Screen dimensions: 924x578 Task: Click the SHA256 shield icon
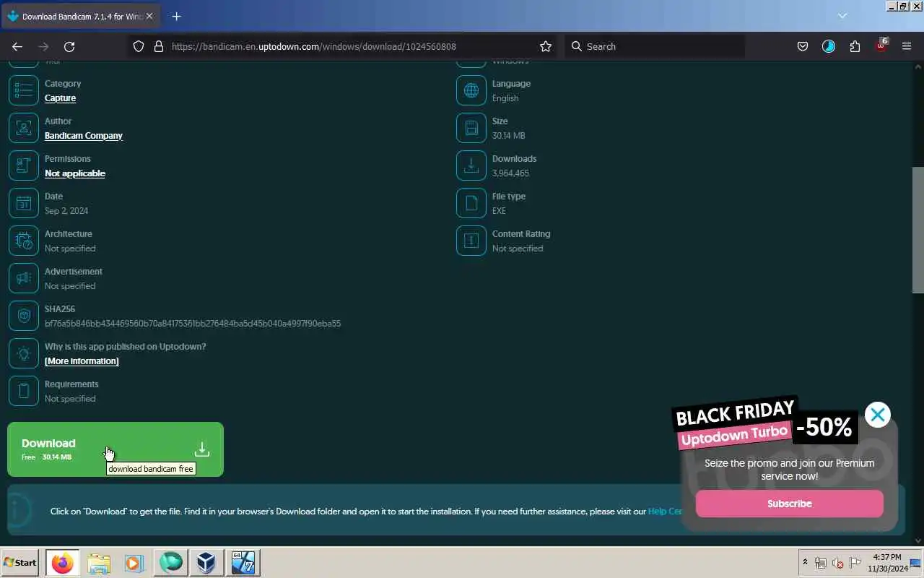pos(23,316)
